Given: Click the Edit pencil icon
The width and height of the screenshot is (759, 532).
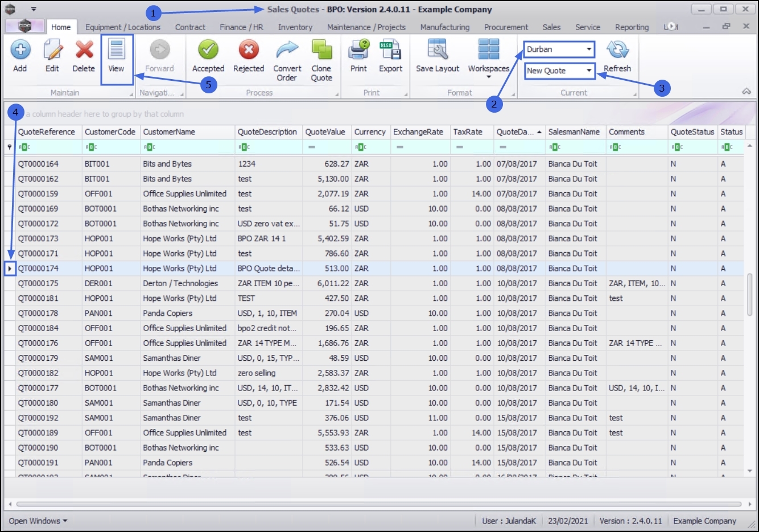Looking at the screenshot, I should pyautogui.click(x=52, y=50).
